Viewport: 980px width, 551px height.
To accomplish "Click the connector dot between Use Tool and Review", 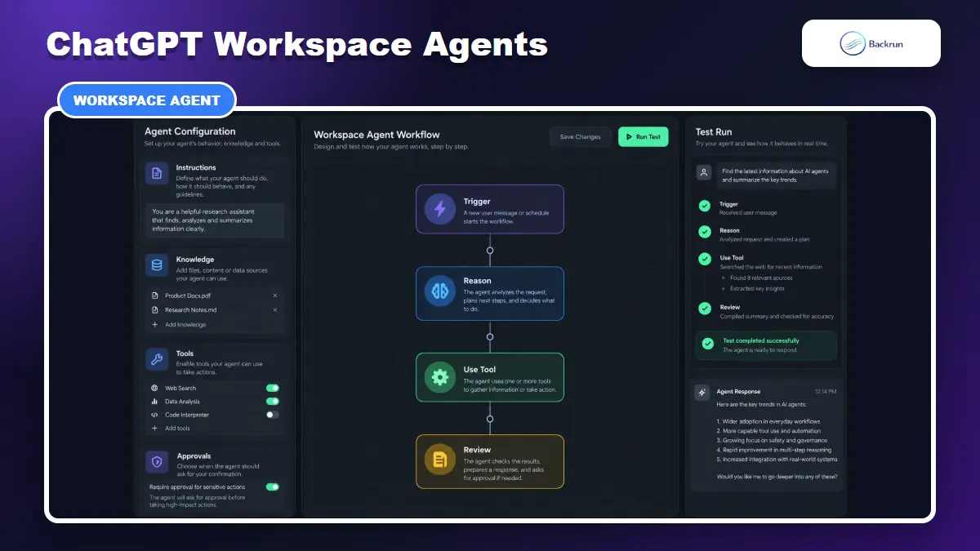I will [490, 419].
